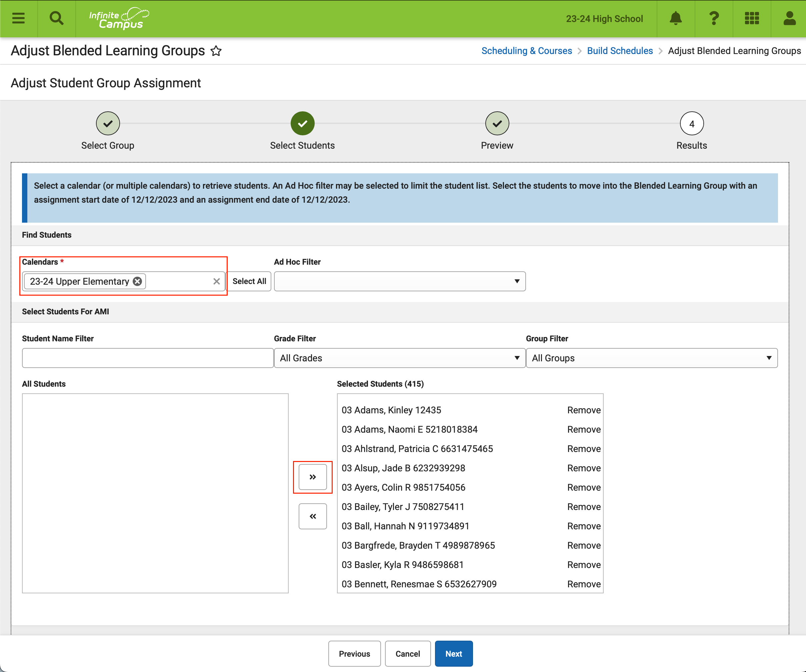Viewport: 806px width, 672px height.
Task: Open the help question mark icon
Action: click(714, 18)
